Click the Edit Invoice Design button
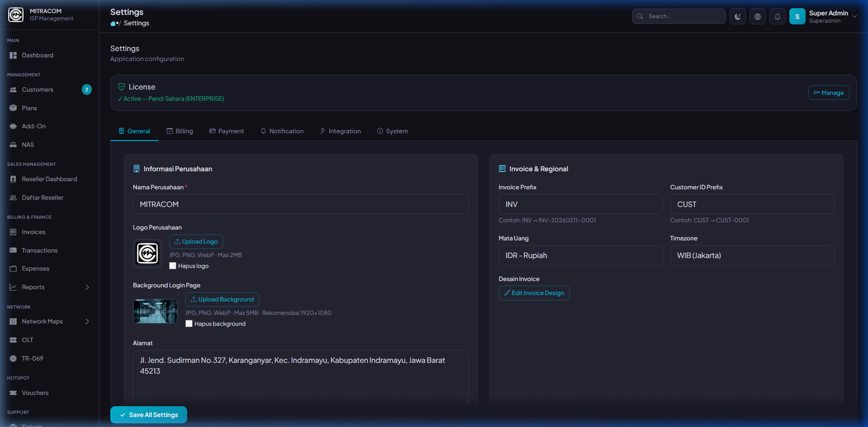The image size is (868, 427). coord(534,293)
